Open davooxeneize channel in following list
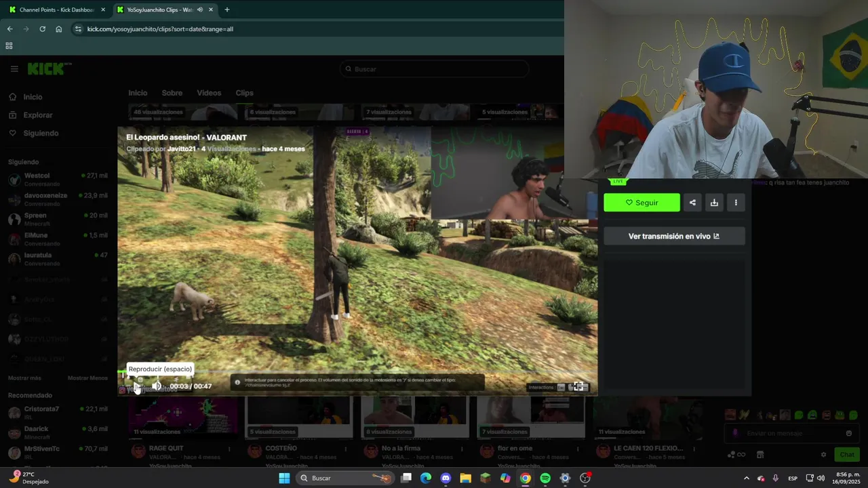 58,199
